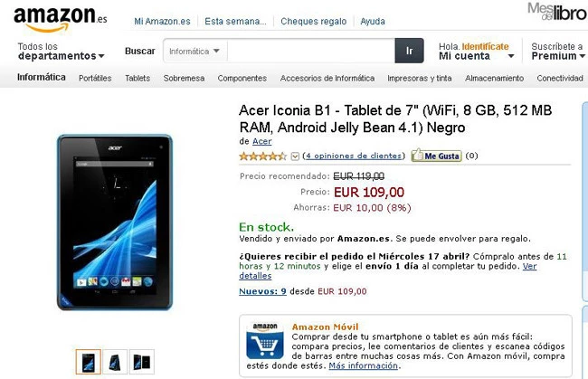
Task: Click the Me Gusta thumbs-up button
Action: pyautogui.click(x=437, y=156)
